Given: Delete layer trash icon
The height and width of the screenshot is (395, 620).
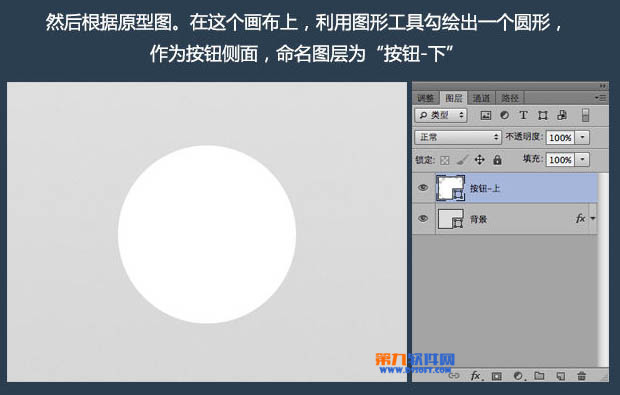Looking at the screenshot, I should pyautogui.click(x=581, y=376).
